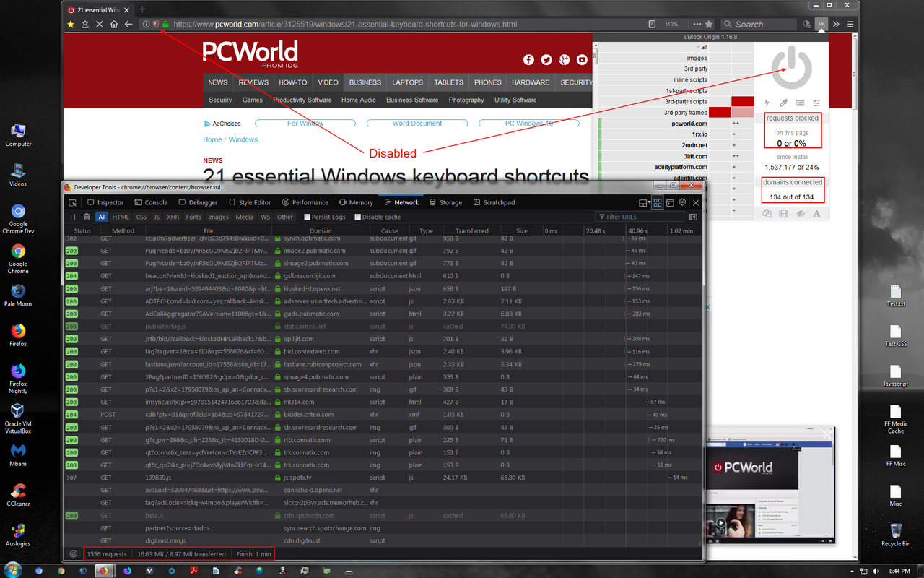Select DevTools Style Editor tab
The width and height of the screenshot is (924, 578).
pos(250,202)
